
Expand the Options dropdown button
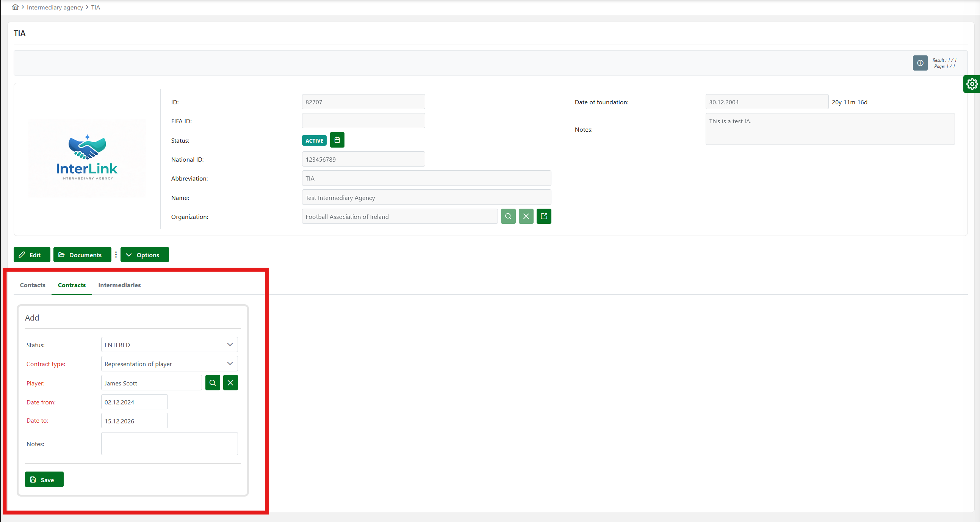point(144,255)
